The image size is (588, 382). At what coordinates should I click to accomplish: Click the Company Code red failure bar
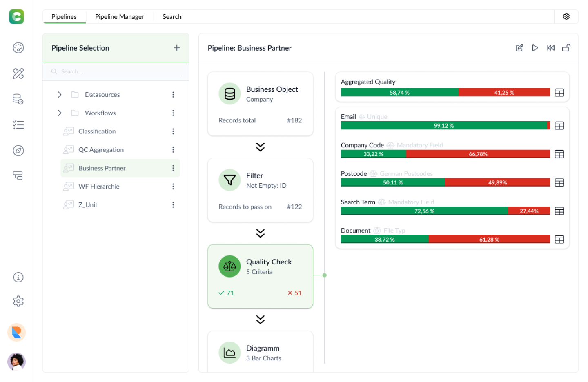(478, 154)
